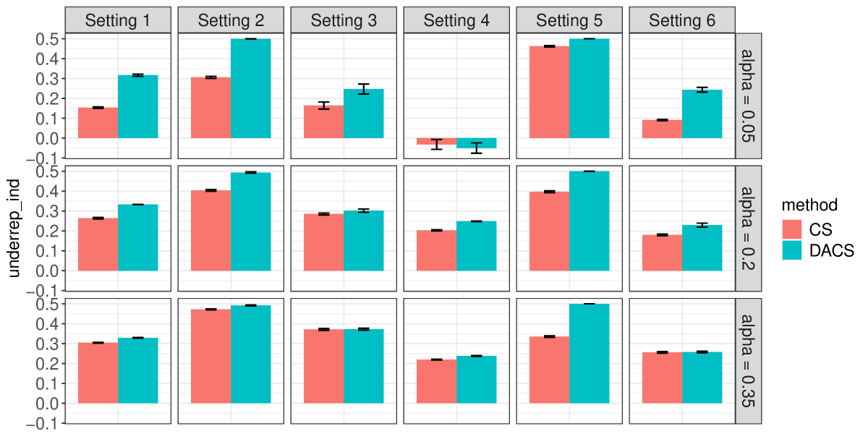Click the underrep_ind y-axis title
Screen dimensions: 868x434
(x=14, y=228)
